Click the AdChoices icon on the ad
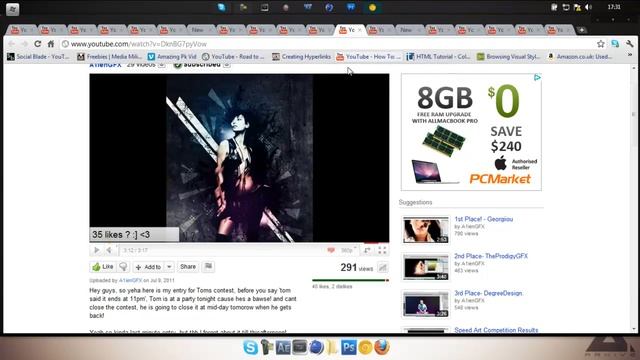The height and width of the screenshot is (360, 640). click(537, 78)
